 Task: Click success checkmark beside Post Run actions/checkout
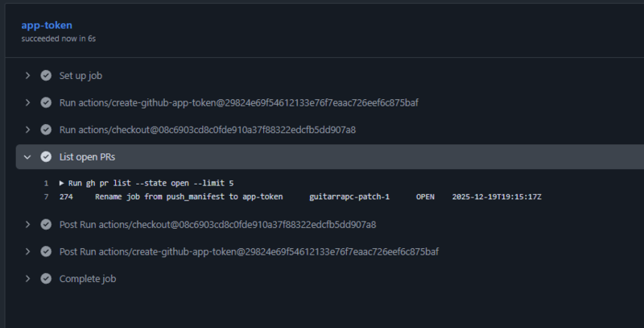click(x=46, y=224)
